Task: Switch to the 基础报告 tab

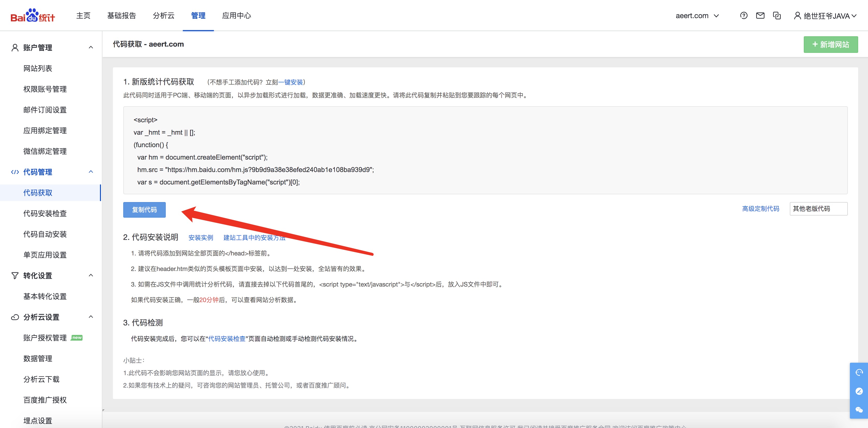Action: coord(121,16)
